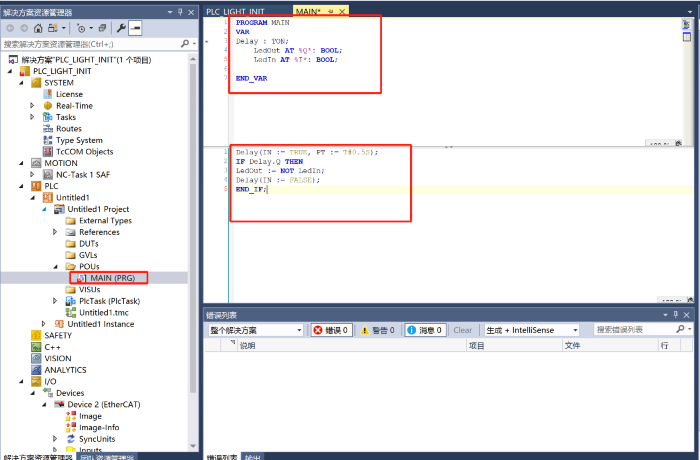The width and height of the screenshot is (700, 460).
Task: Select PlcTask (PlcTask) node
Action: (x=109, y=301)
